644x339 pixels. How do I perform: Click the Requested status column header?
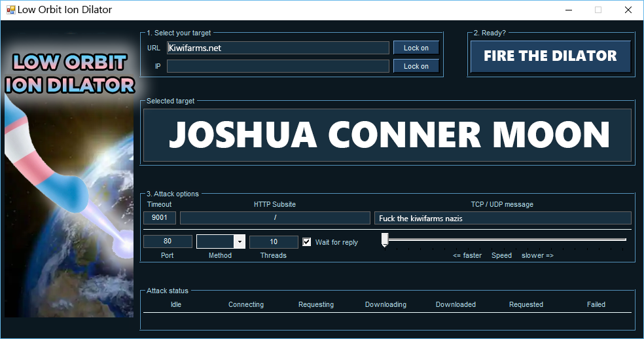click(x=526, y=304)
